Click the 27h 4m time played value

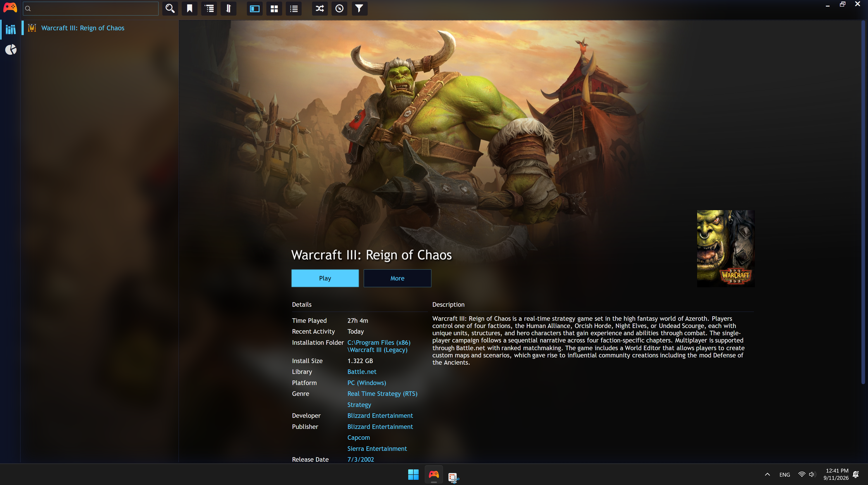coord(358,321)
